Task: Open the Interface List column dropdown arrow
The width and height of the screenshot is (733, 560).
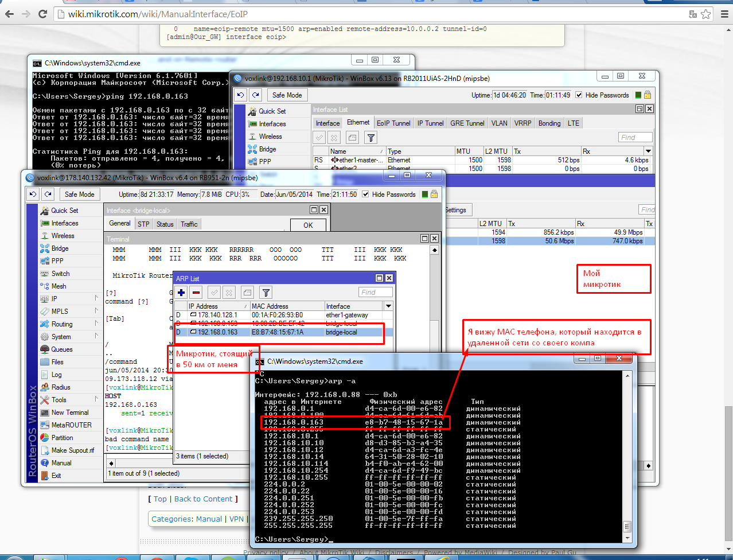Action: (648, 151)
